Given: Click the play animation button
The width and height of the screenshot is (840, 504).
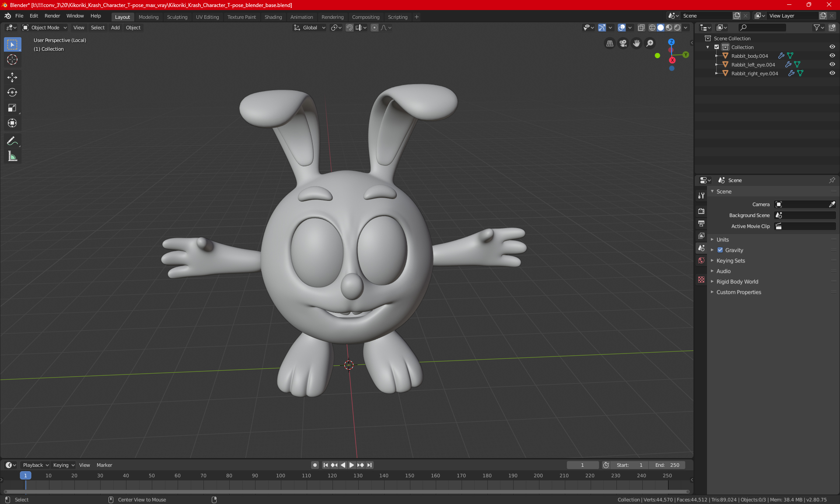Looking at the screenshot, I should [x=352, y=465].
